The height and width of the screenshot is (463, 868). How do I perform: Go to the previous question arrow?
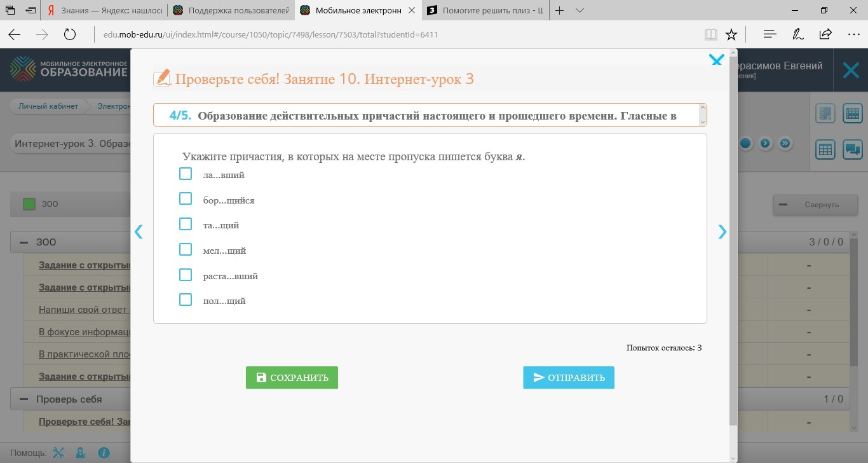[139, 232]
